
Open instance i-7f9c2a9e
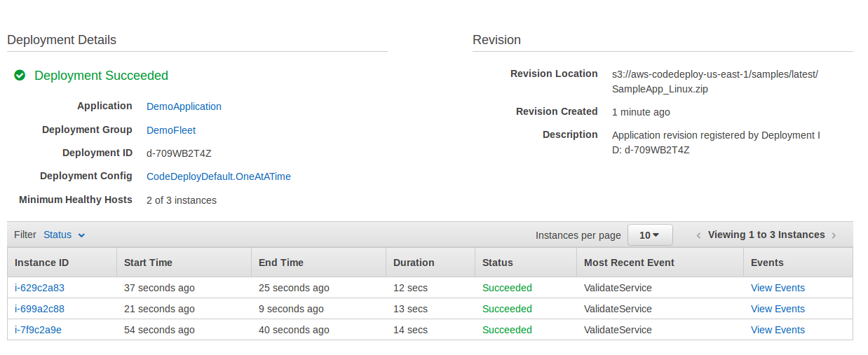38,330
